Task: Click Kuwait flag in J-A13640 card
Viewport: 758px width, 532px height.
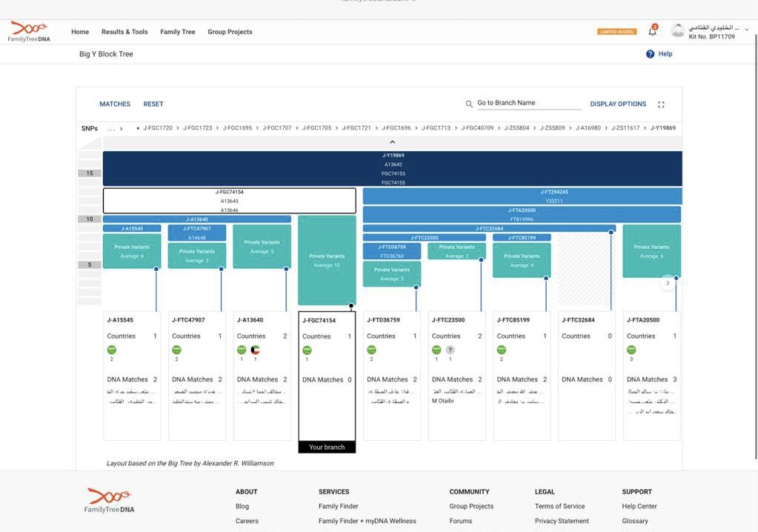Action: [255, 350]
